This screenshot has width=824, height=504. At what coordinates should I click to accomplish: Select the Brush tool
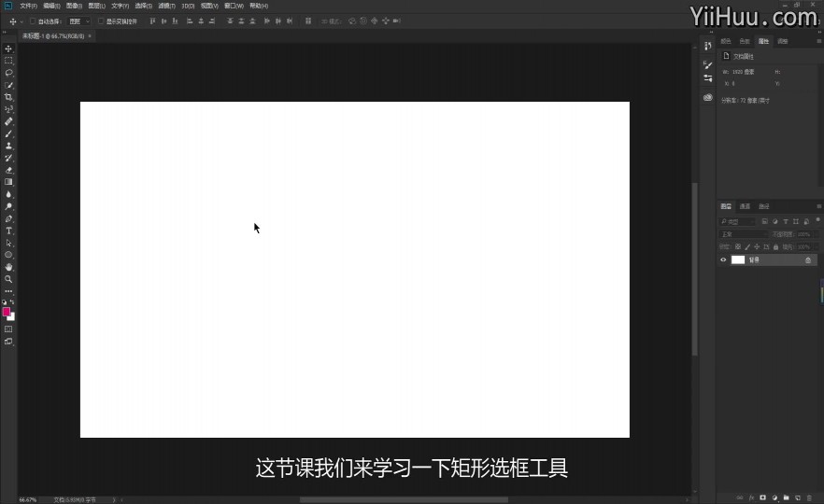[x=8, y=133]
